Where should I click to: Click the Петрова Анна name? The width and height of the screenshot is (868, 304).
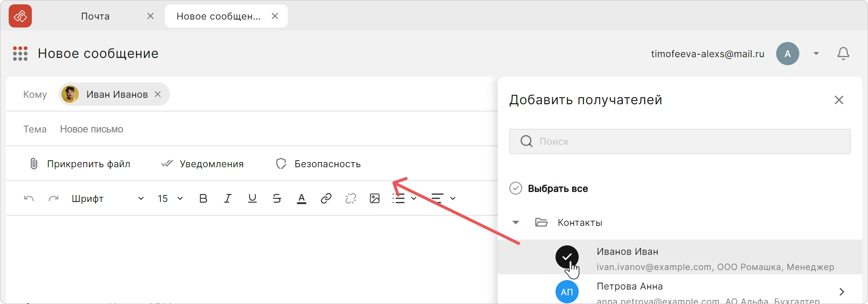point(630,286)
